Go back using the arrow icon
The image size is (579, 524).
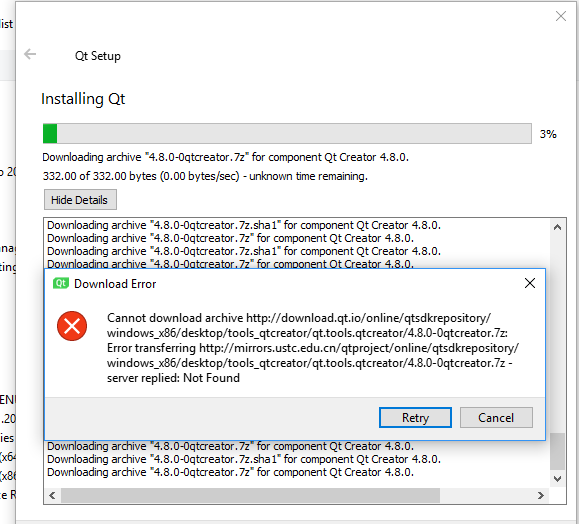(x=30, y=54)
